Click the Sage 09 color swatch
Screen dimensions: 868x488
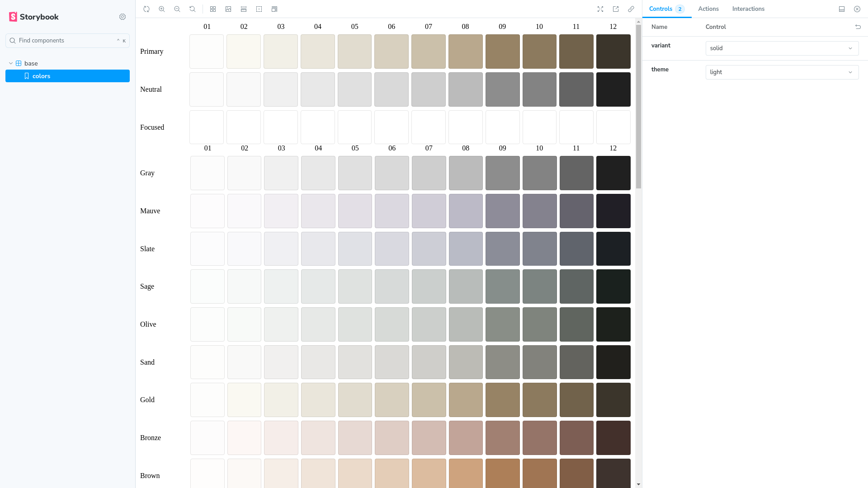coord(503,286)
